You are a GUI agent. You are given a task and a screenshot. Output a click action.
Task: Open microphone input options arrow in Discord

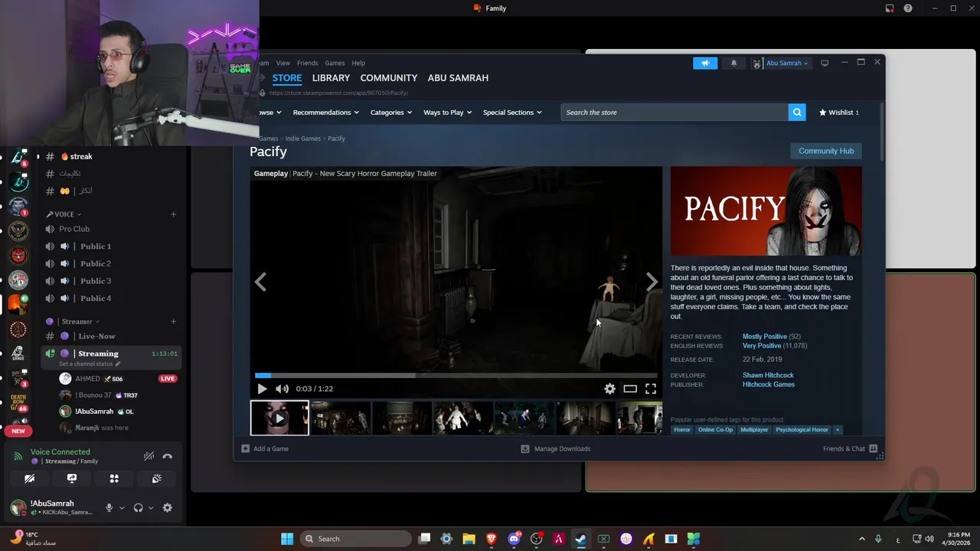tap(121, 507)
